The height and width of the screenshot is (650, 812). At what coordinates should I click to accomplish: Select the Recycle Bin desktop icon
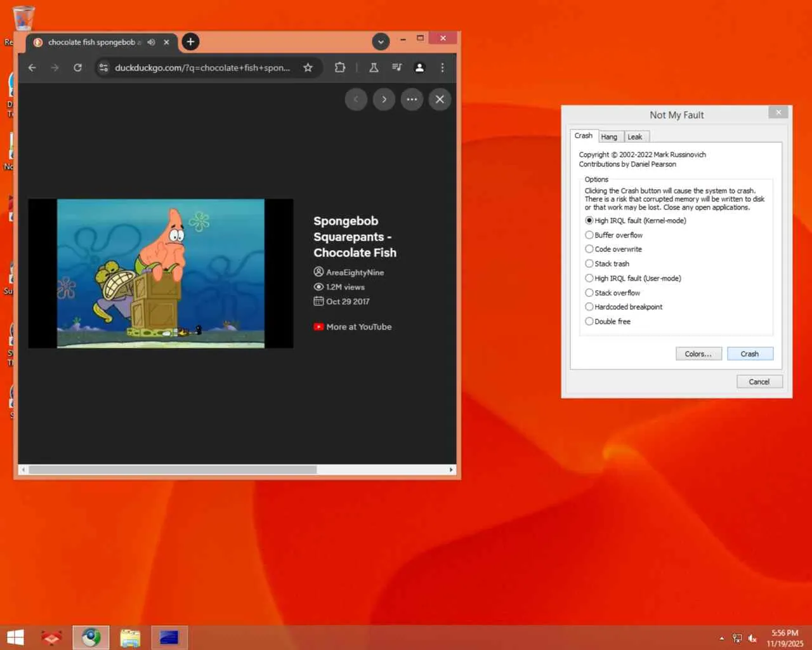(23, 18)
